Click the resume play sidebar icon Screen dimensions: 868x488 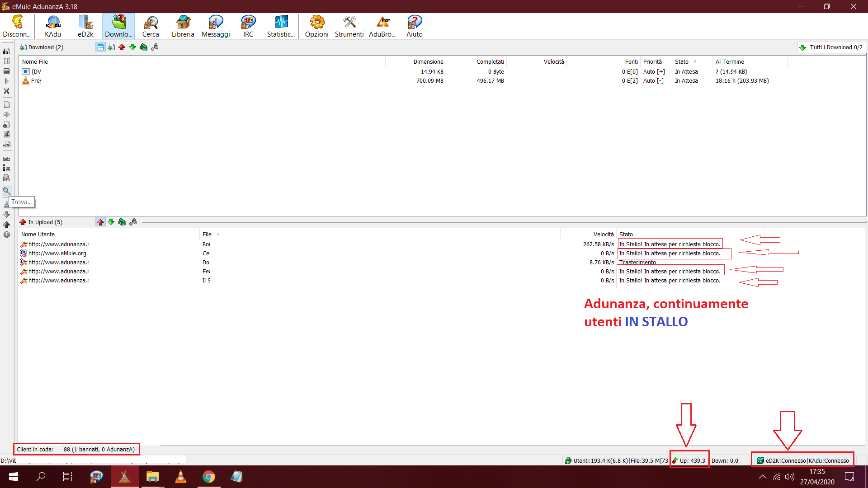pos(6,81)
